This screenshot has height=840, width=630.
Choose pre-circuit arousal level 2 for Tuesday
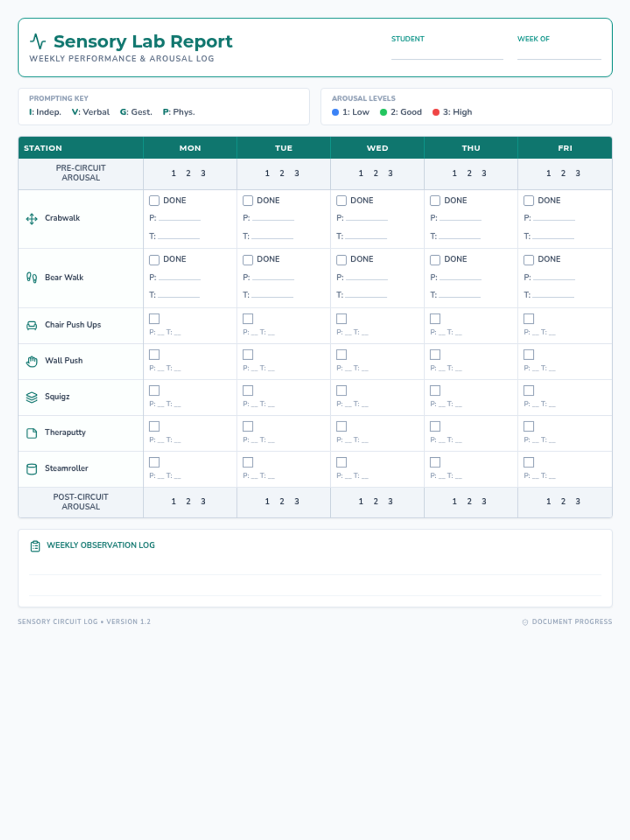pos(282,173)
